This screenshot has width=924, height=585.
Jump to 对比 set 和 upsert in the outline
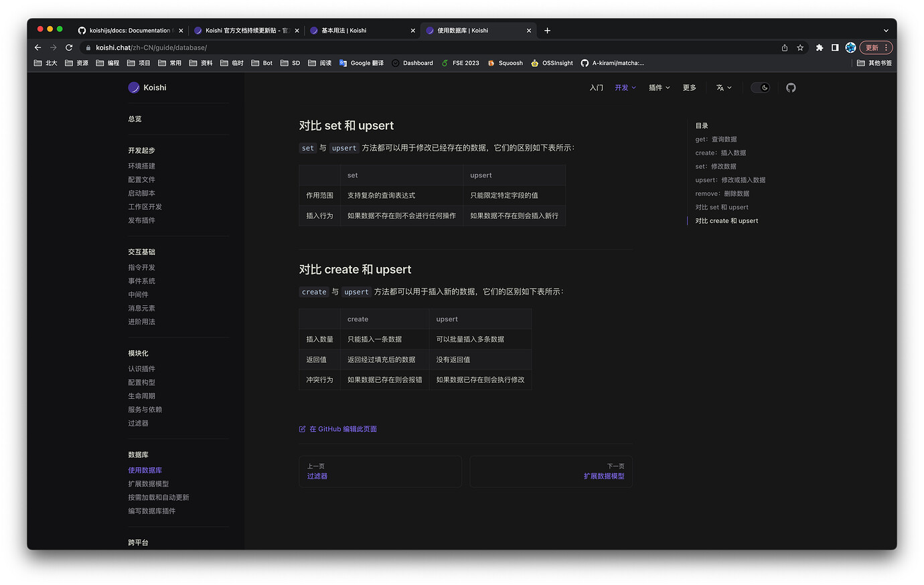[x=723, y=207]
